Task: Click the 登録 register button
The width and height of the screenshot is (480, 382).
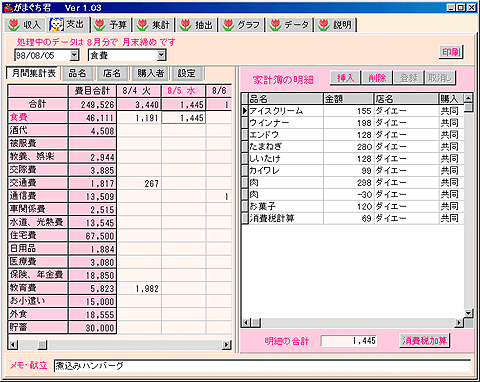Action: (409, 78)
